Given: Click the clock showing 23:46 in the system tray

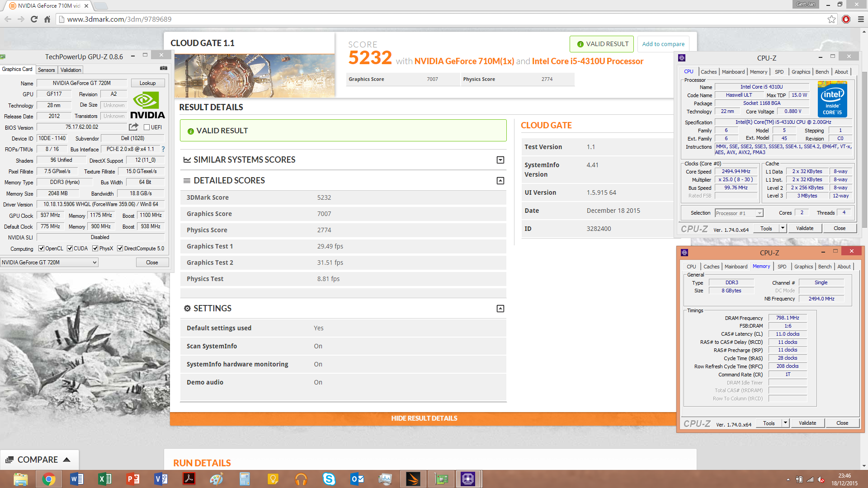Looking at the screenshot, I should (x=844, y=476).
